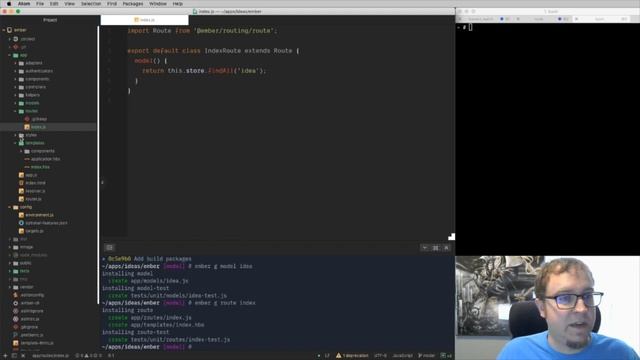Viewport: 640px width, 360px height.
Task: Open router.js file icon
Action: point(21,199)
